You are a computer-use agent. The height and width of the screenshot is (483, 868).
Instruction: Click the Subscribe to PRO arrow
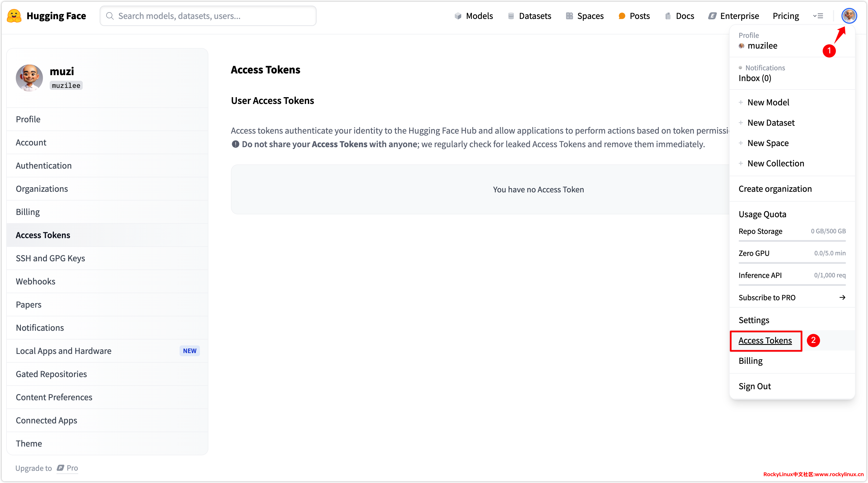tap(842, 297)
